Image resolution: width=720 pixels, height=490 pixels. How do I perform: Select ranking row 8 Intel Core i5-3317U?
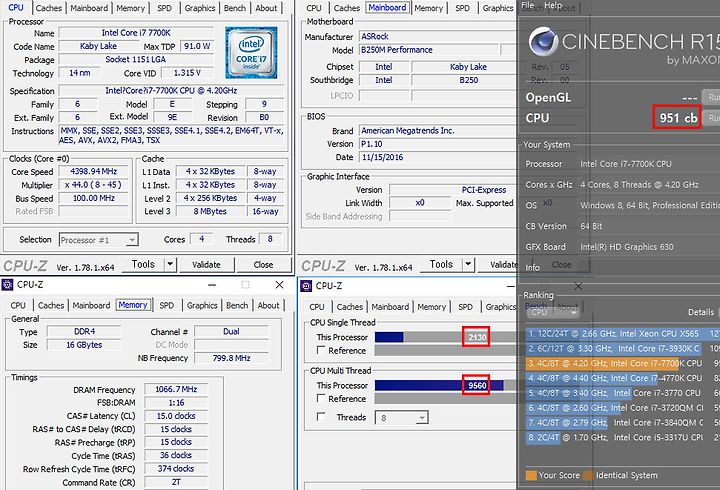click(x=623, y=437)
